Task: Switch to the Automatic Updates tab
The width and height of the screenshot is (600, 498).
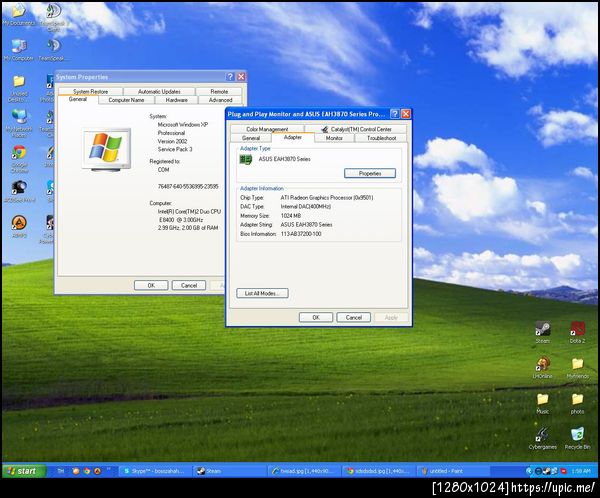Action: 159,91
